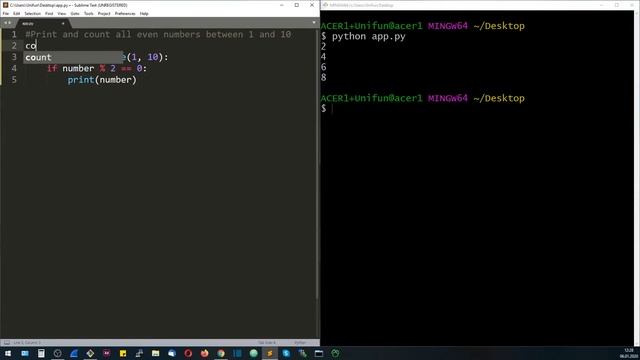Screen dimensions: 640x360
Task: Choose the 'count' autocomplete suggestion
Action: point(73,57)
